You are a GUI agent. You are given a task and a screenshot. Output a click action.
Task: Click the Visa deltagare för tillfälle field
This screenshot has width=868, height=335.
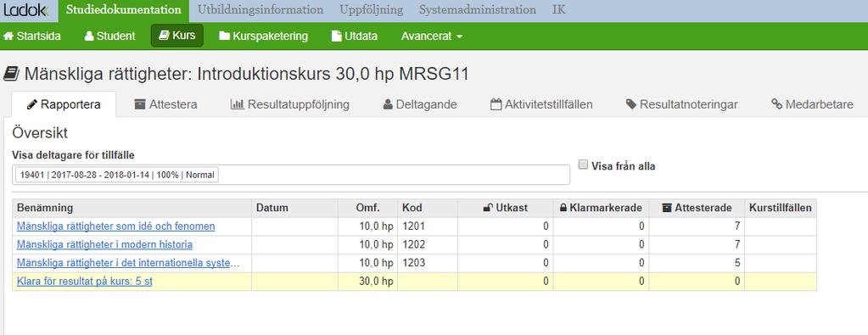[x=291, y=175]
